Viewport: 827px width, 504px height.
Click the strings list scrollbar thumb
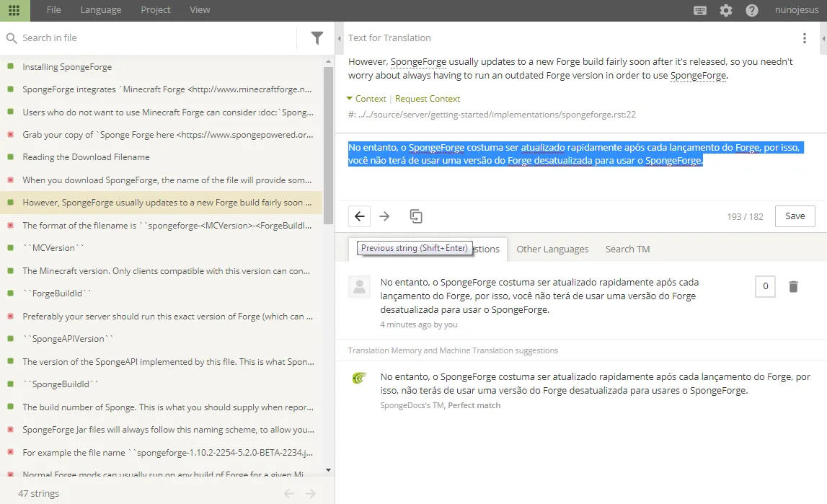tap(328, 145)
